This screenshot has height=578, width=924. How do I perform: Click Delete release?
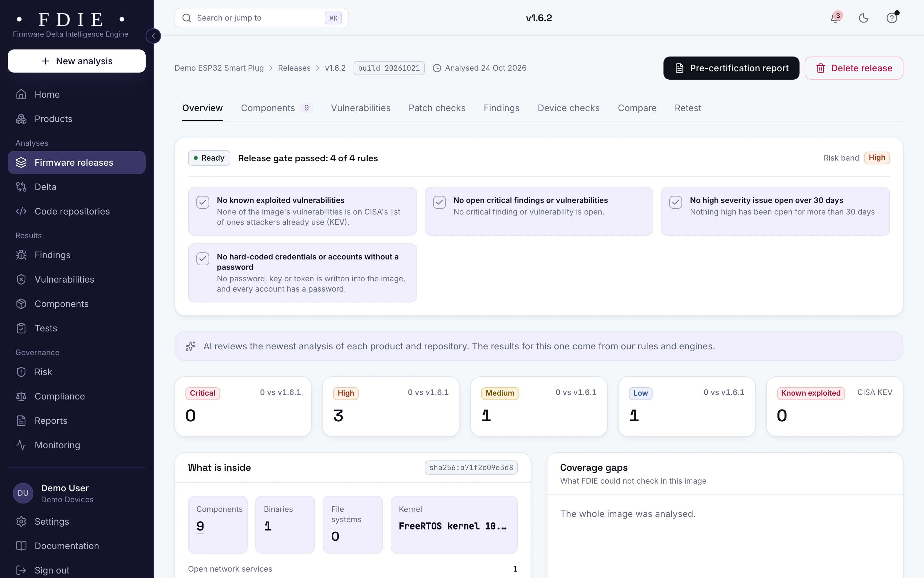coord(854,68)
